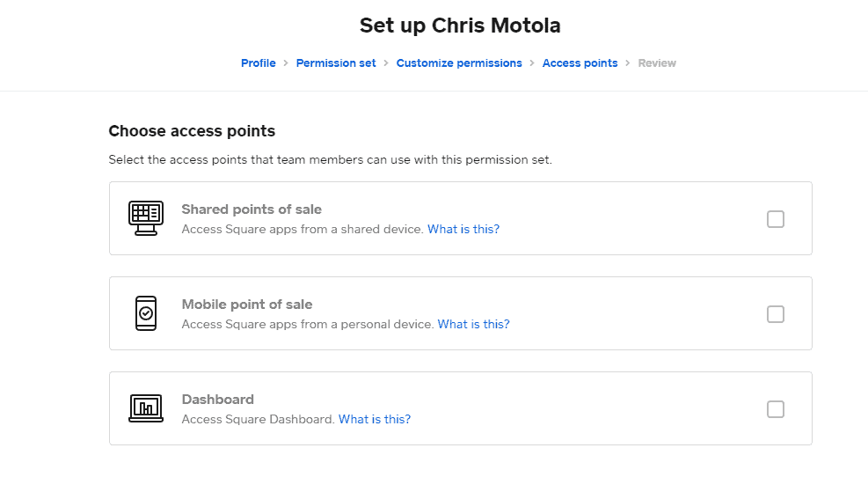This screenshot has width=868, height=492.
Task: Enable the Shared points of sale checkbox
Action: pyautogui.click(x=776, y=219)
